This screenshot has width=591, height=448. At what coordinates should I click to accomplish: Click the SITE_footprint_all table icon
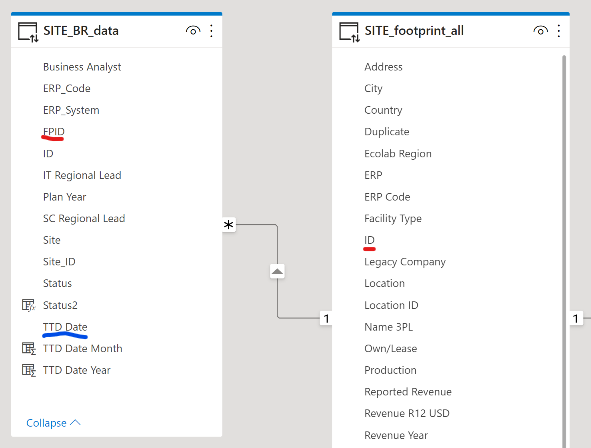[x=349, y=32]
